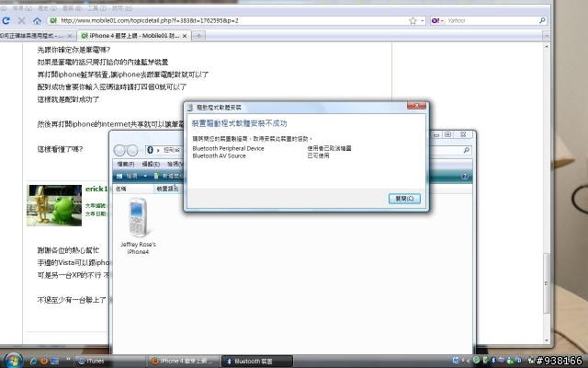Viewport: 588px width, 368px height.
Task: Click the language bar icon in the system tray
Action: click(x=456, y=361)
